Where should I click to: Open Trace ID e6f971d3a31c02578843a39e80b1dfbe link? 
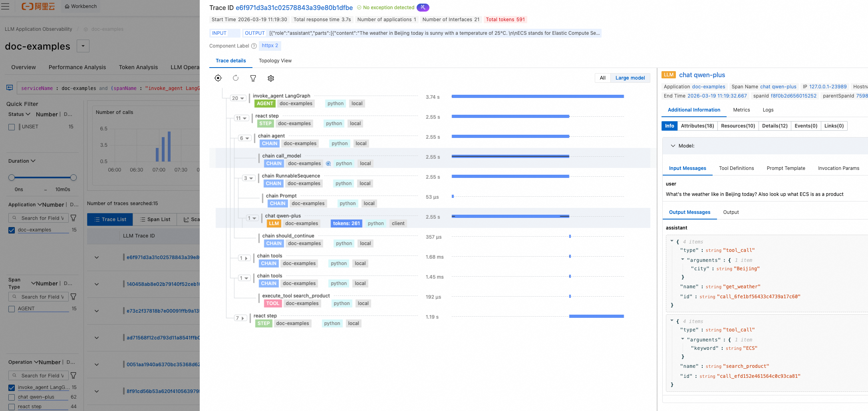pos(294,8)
